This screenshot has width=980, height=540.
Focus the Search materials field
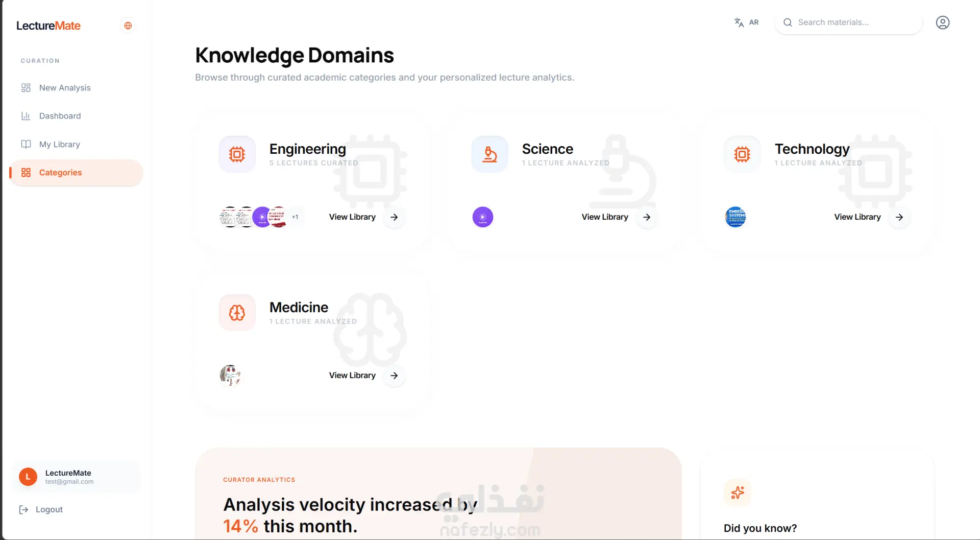(x=848, y=22)
